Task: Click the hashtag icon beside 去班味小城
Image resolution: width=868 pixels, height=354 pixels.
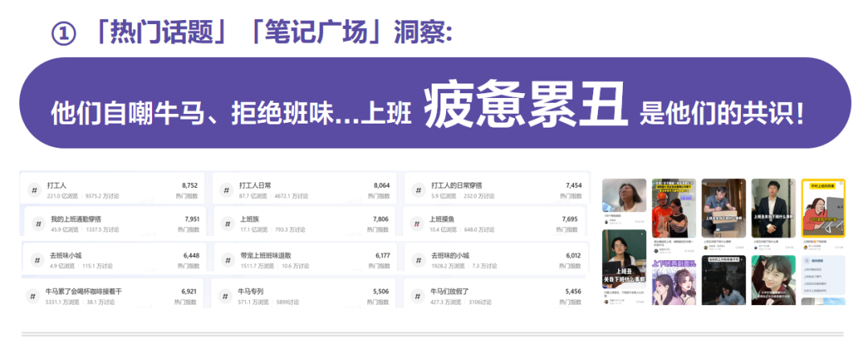Action: coord(37,260)
